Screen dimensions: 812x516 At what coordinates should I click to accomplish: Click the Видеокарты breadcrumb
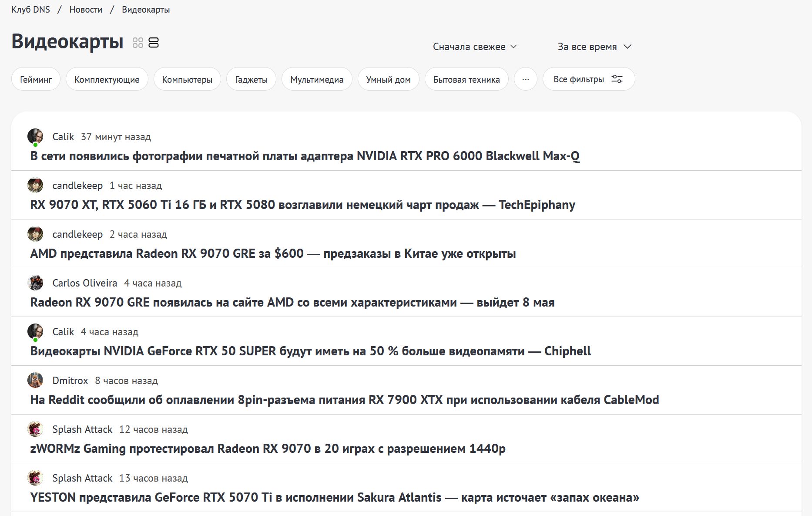146,10
